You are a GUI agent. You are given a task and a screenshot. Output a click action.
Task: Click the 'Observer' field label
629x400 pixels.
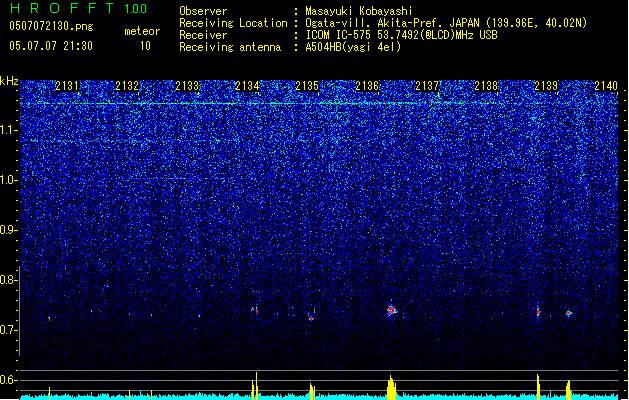203,11
